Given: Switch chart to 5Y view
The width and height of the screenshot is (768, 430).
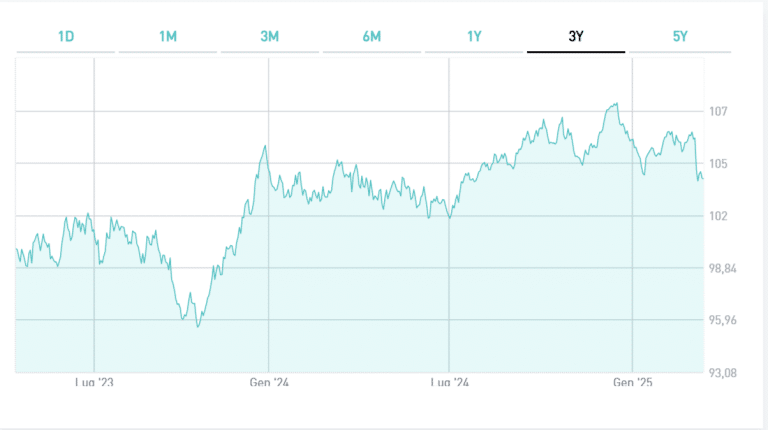Looking at the screenshot, I should tap(680, 37).
